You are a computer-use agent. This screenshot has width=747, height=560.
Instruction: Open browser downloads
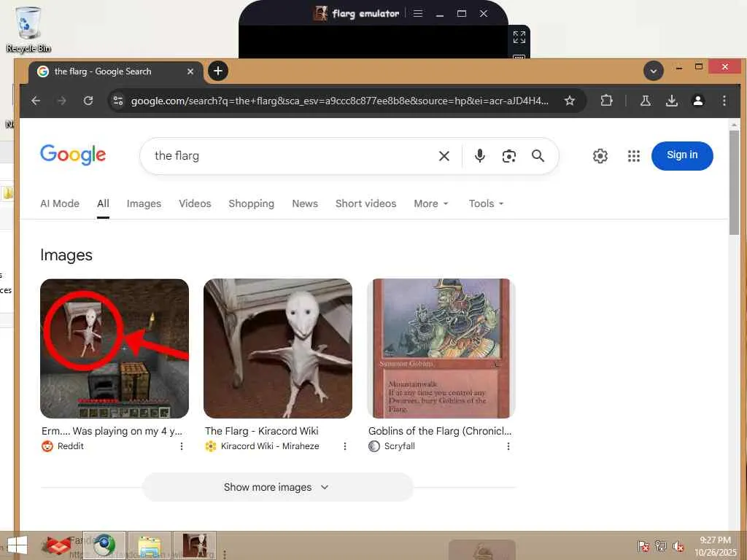(672, 101)
